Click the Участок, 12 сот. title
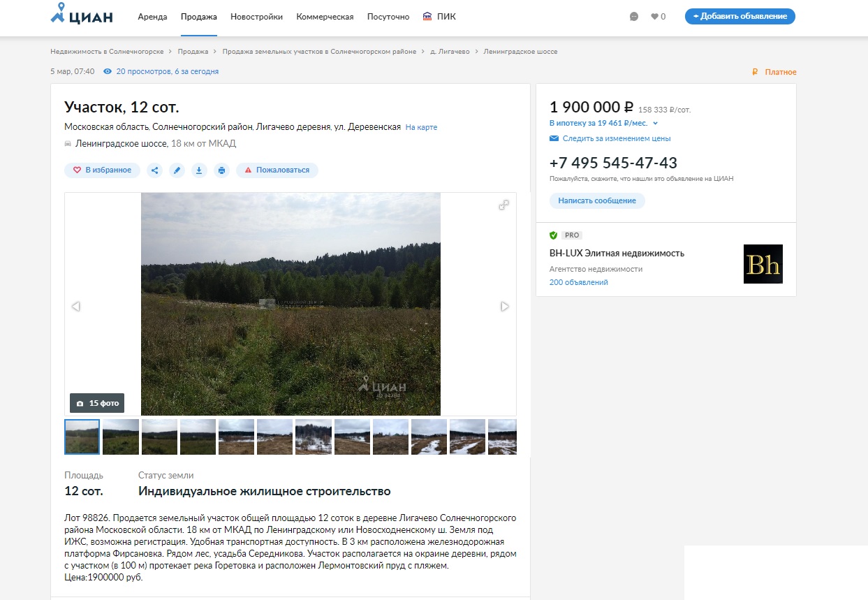This screenshot has width=868, height=600. [x=122, y=107]
